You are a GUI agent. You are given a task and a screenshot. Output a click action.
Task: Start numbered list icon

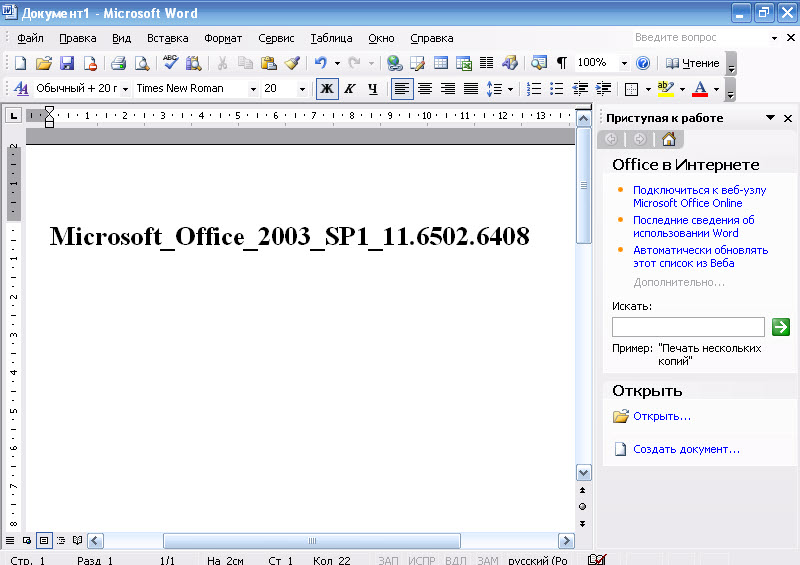(x=534, y=89)
